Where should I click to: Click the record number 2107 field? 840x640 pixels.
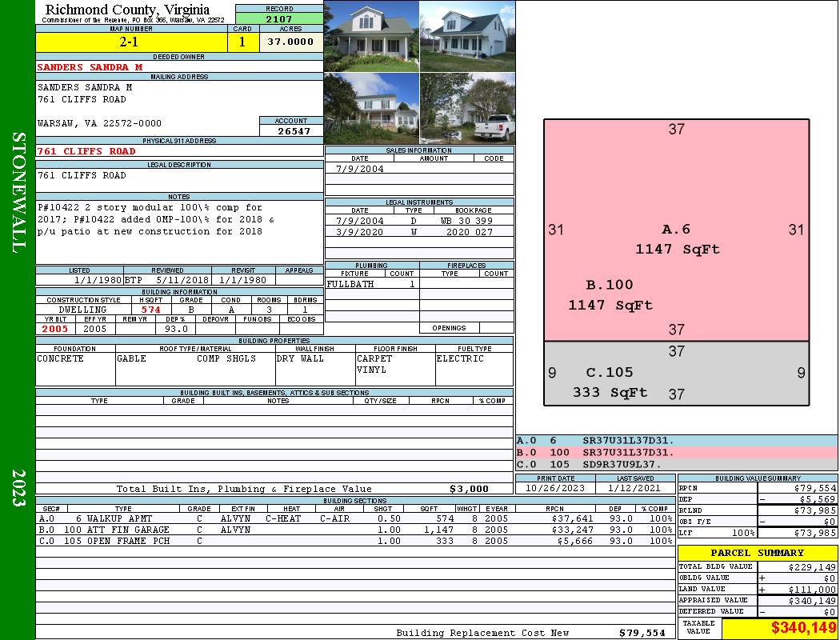(279, 18)
